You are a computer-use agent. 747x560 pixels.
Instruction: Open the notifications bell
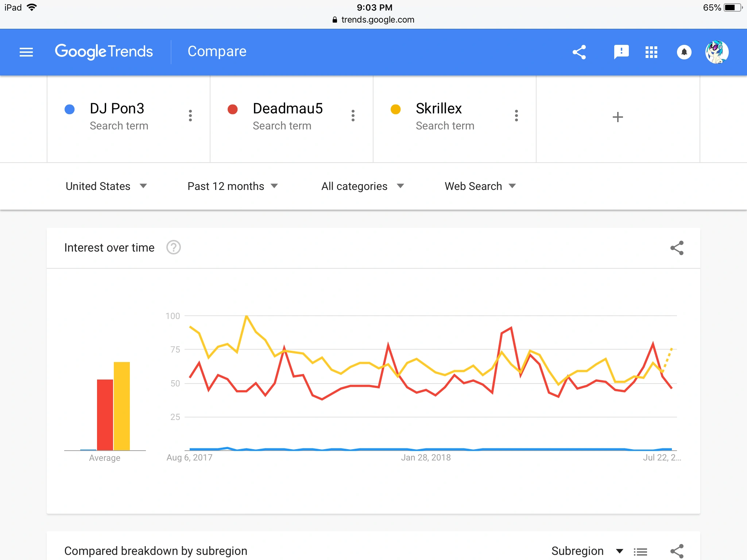pos(684,52)
